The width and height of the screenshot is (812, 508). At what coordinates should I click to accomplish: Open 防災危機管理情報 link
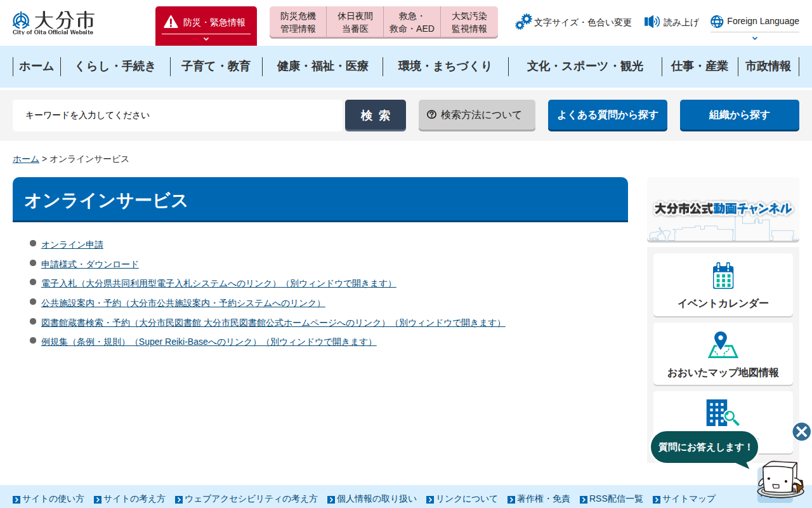(298, 22)
